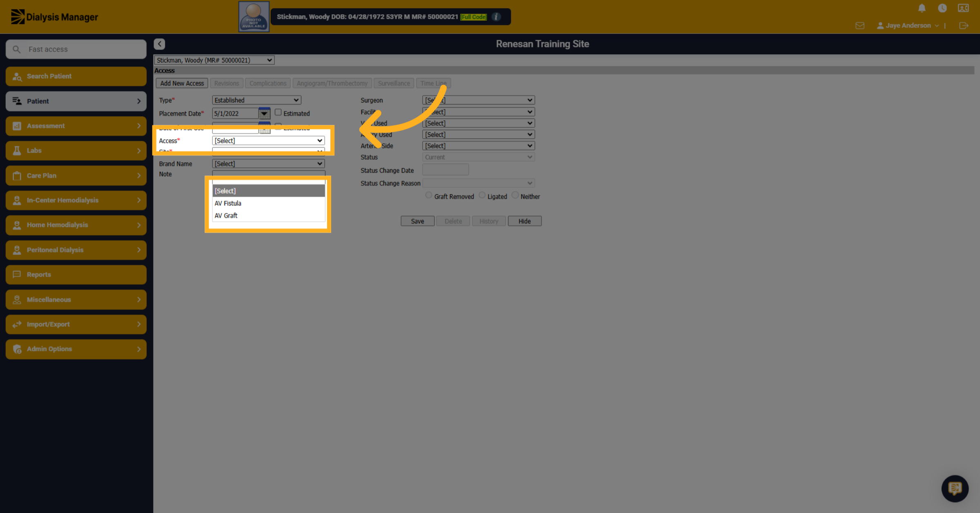Expand the Miscellaneous sidebar menu
The height and width of the screenshot is (513, 980).
tap(76, 300)
